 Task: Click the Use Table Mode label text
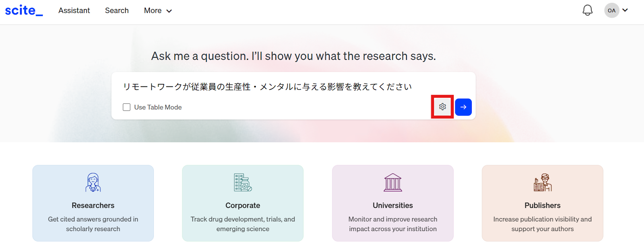tap(158, 107)
